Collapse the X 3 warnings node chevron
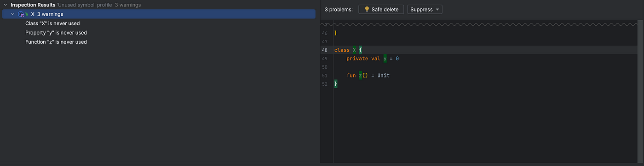This screenshot has width=644, height=166. pyautogui.click(x=12, y=14)
